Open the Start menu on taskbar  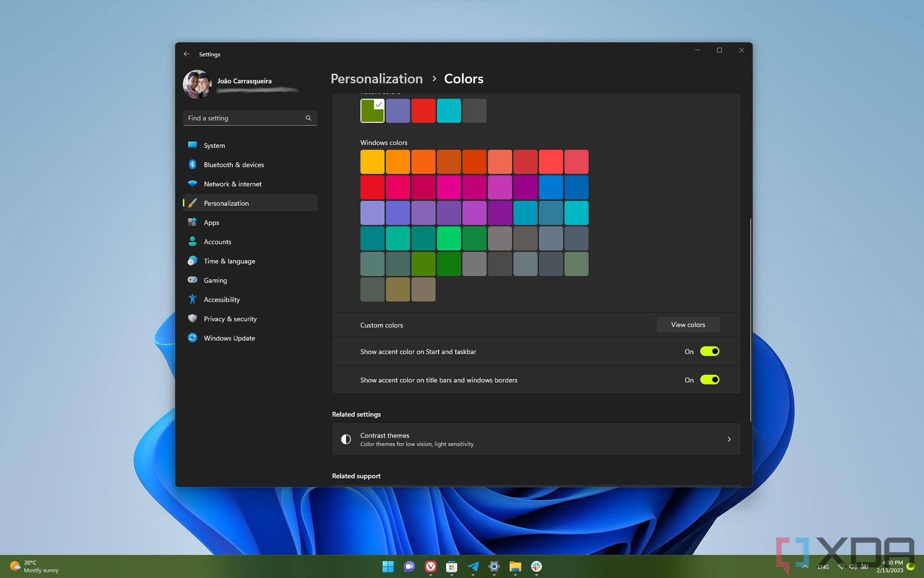click(388, 566)
